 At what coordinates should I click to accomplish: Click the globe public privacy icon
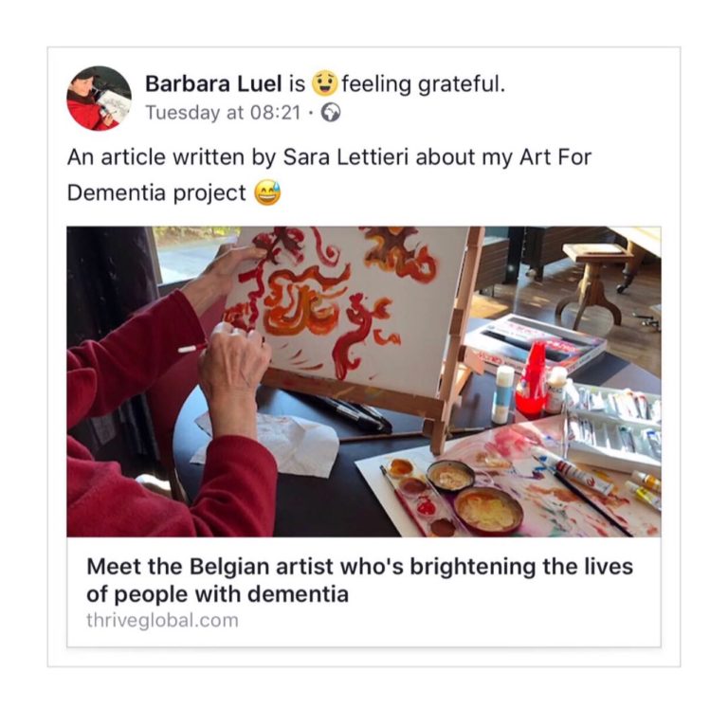[x=331, y=113]
